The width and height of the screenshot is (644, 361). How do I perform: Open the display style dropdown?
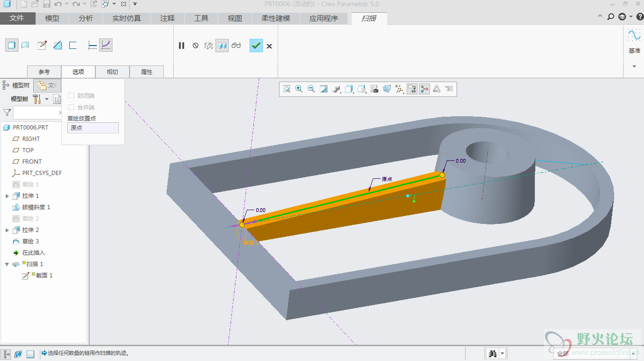coord(336,89)
